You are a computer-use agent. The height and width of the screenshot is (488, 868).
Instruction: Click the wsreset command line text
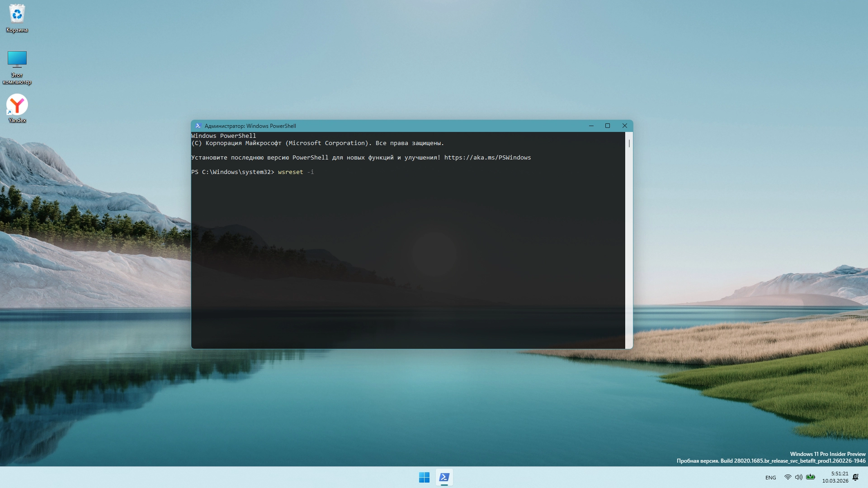[x=291, y=172]
